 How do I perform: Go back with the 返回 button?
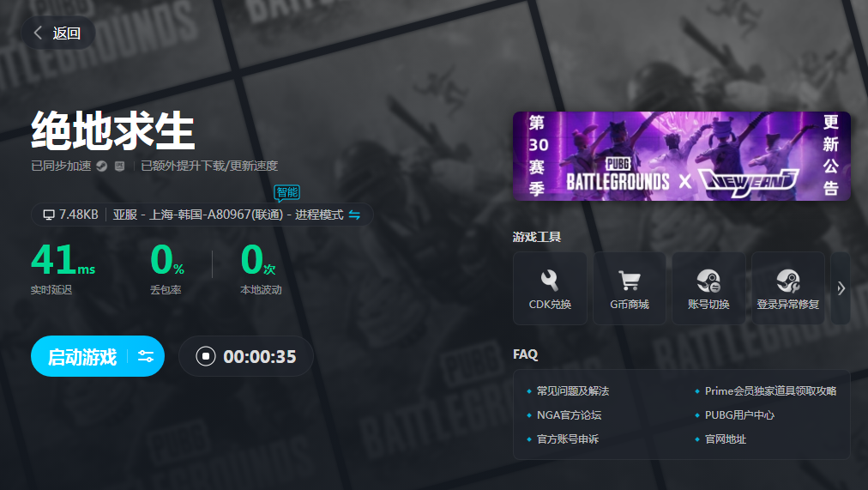[57, 33]
